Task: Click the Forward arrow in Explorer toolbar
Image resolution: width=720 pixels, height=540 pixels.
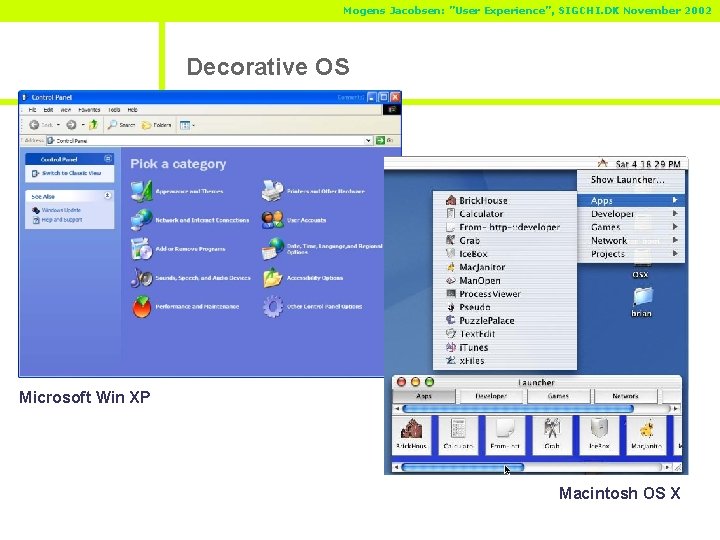Action: pyautogui.click(x=71, y=124)
